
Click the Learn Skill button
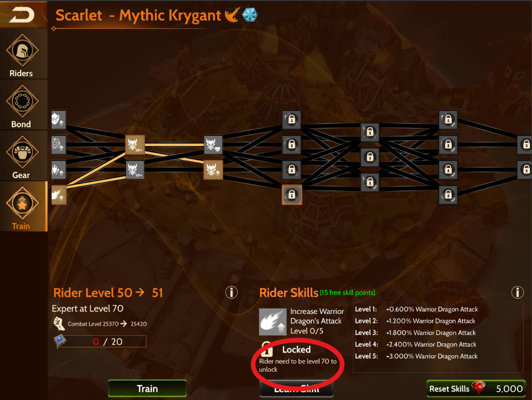296,389
